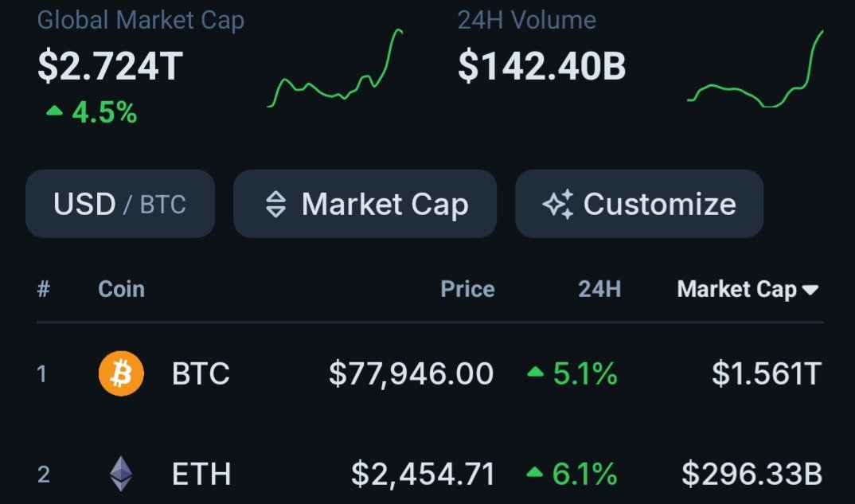Click the green up arrow in ETH row

[536, 475]
